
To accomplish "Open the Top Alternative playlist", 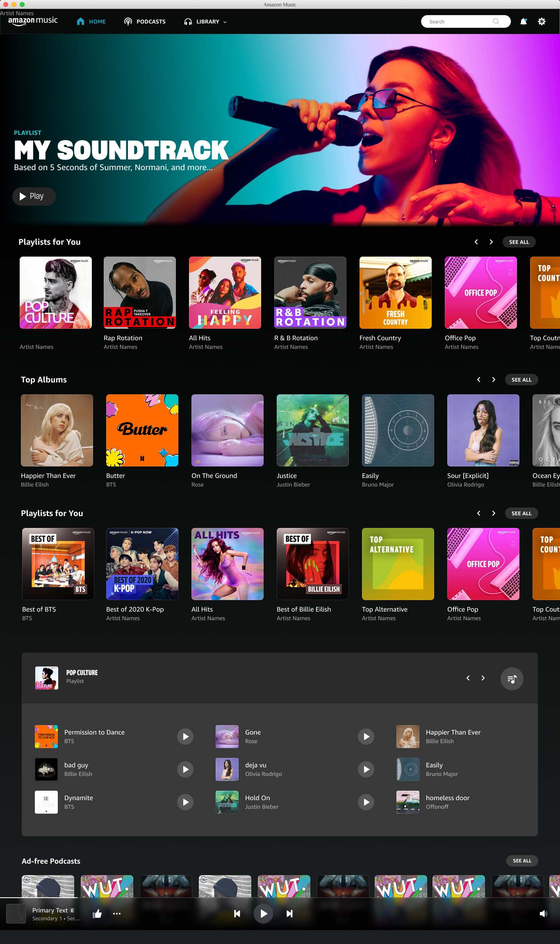I will [398, 564].
